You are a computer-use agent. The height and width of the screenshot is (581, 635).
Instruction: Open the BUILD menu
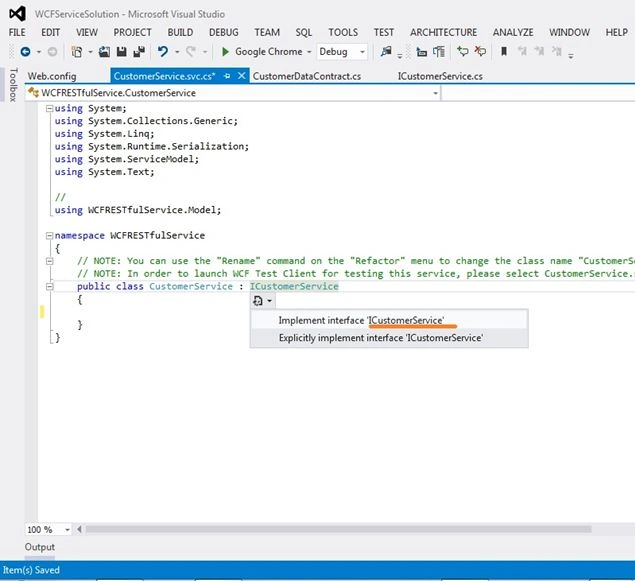point(180,32)
